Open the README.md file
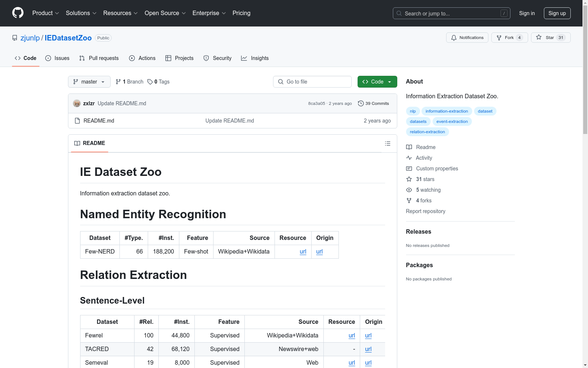 pyautogui.click(x=99, y=121)
